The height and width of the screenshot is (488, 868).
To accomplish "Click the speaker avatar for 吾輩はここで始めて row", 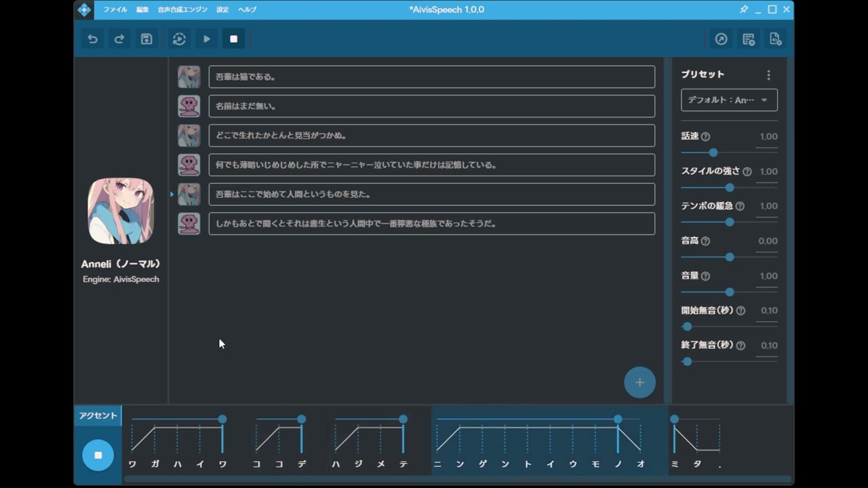I will click(189, 195).
